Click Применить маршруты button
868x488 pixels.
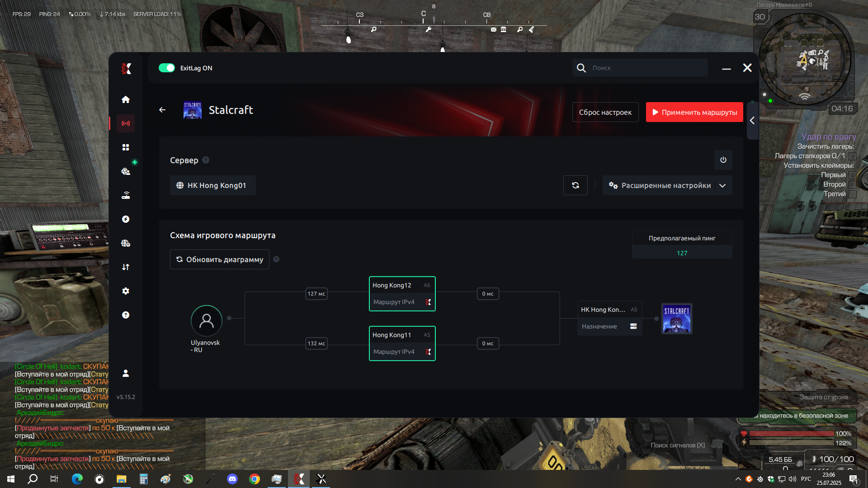coord(694,112)
